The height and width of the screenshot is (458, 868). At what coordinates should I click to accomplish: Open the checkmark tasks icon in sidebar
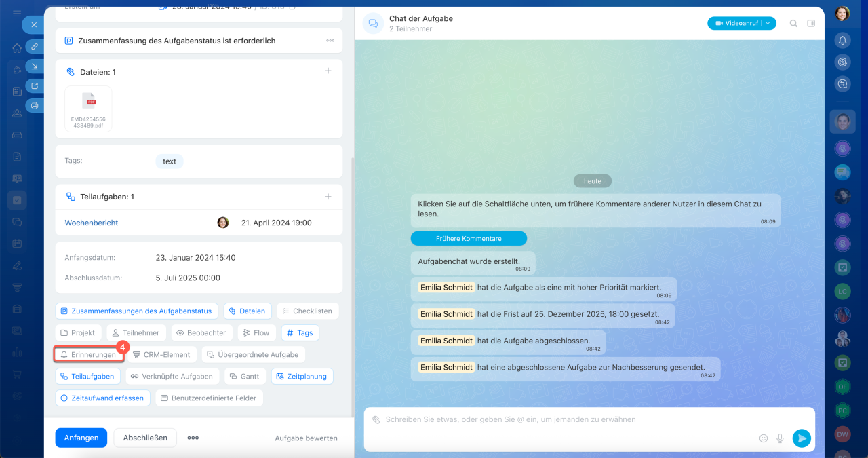click(17, 200)
